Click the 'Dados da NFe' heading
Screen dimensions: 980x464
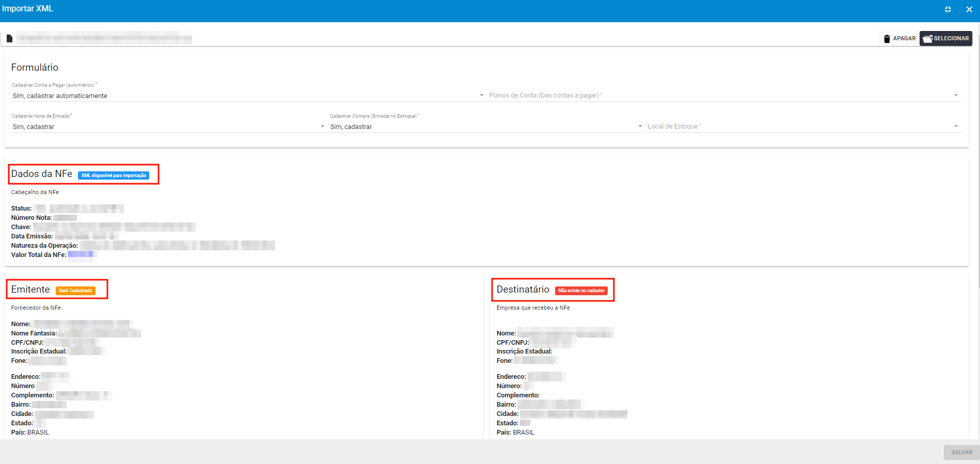(x=42, y=174)
